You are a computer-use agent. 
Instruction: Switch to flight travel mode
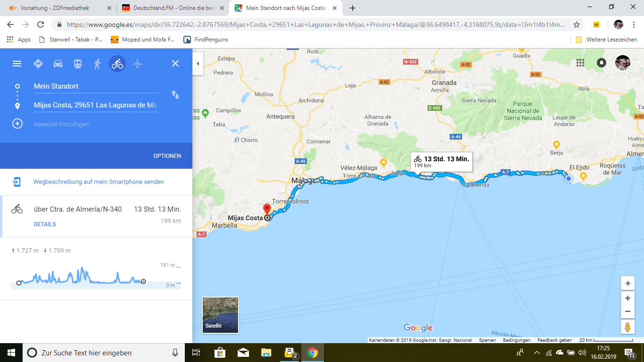(x=137, y=64)
